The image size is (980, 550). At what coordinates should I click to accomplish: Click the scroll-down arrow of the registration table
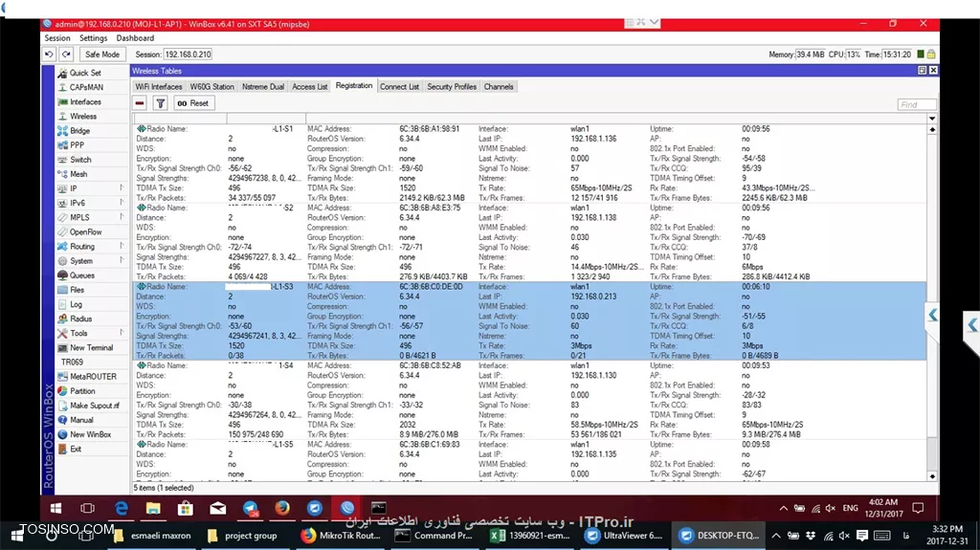[932, 476]
